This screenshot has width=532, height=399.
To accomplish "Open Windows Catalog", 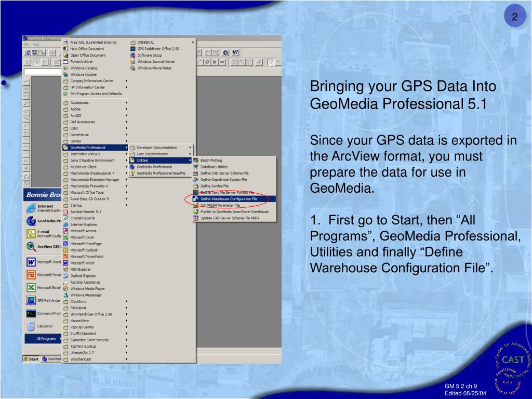I will 96,68.
